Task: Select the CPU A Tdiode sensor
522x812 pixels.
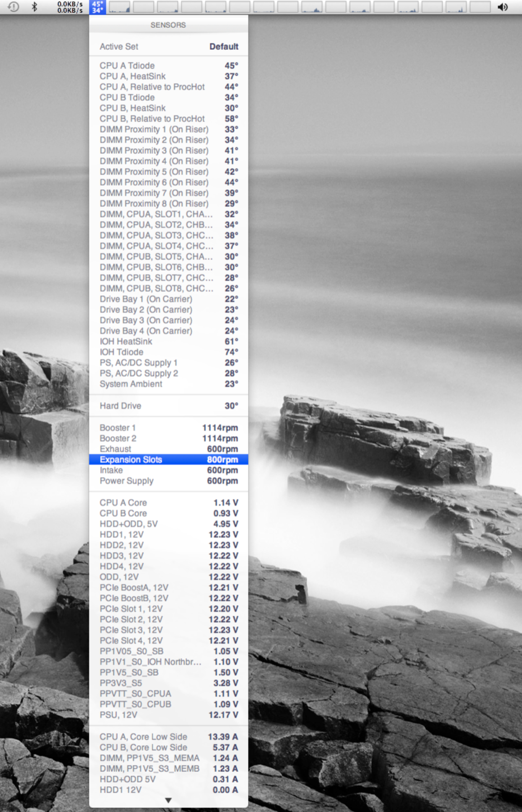Action: pyautogui.click(x=169, y=66)
